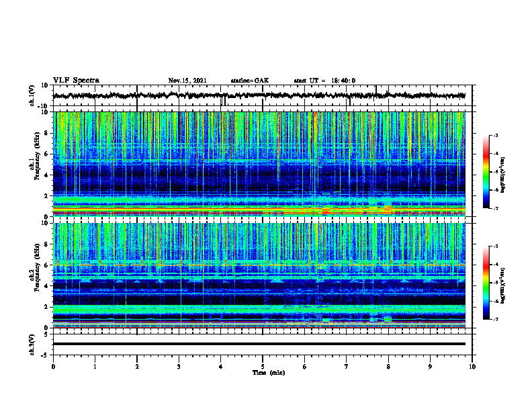Screen dimensions: 532x411
Task: Click the ch.1 spectrogram color scale bar
Action: tap(486, 171)
